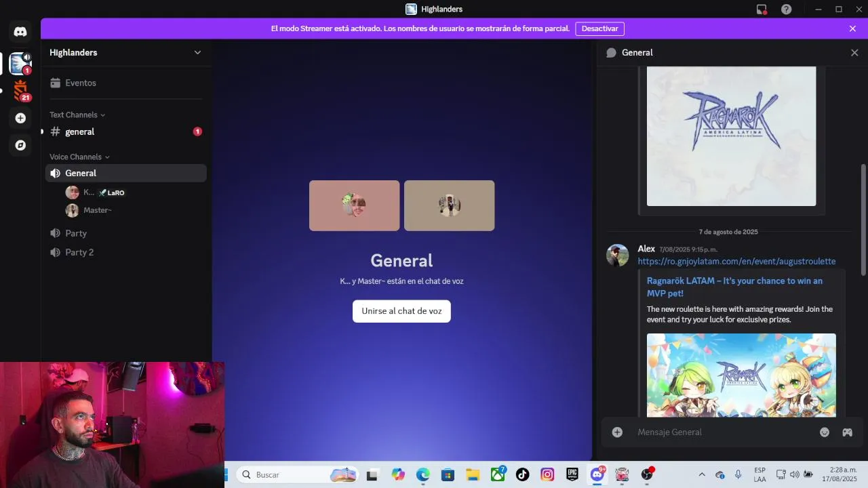Open the augustroulette URL link
Screen dimensions: 868x488
point(736,262)
